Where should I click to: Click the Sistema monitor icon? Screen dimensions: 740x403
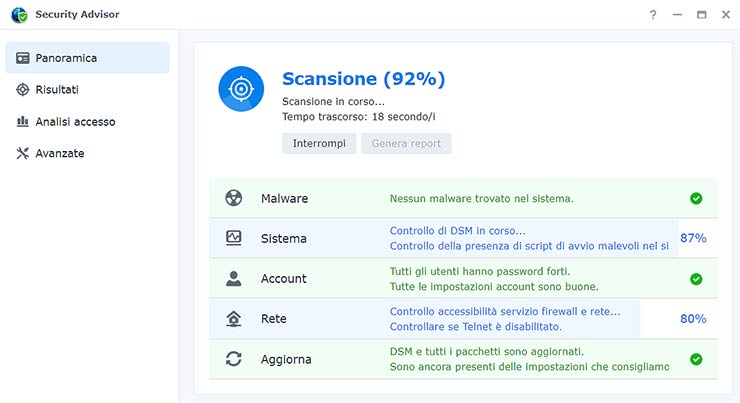(x=234, y=238)
